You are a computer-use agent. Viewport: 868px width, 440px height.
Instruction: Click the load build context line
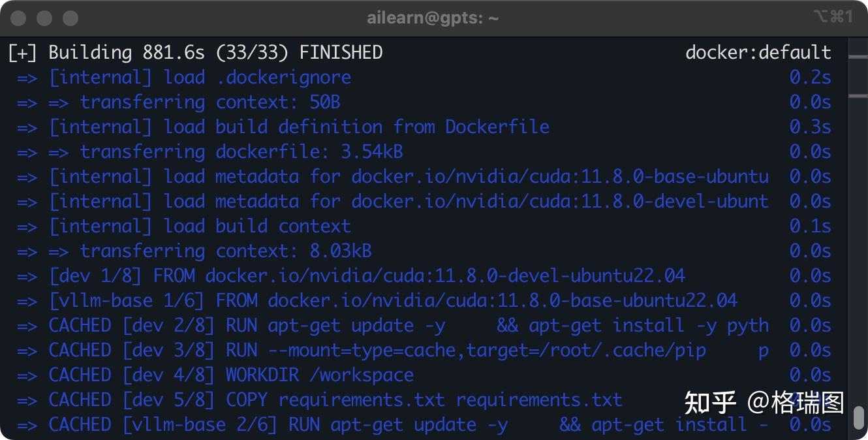[257, 226]
